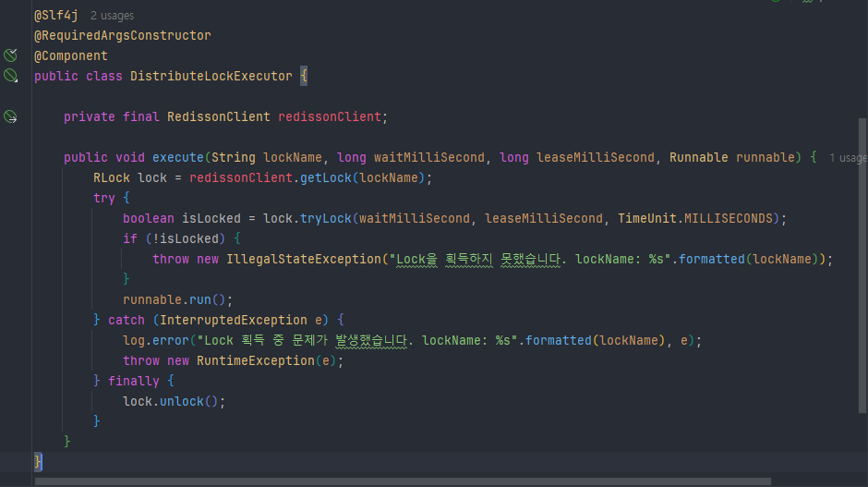Viewport: 868px width, 487px height.
Task: Click the MILLISECONDS constant
Action: click(x=728, y=218)
